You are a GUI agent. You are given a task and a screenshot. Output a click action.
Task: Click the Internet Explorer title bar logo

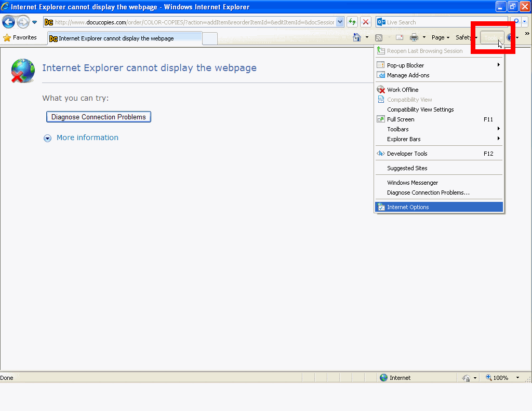click(5, 6)
